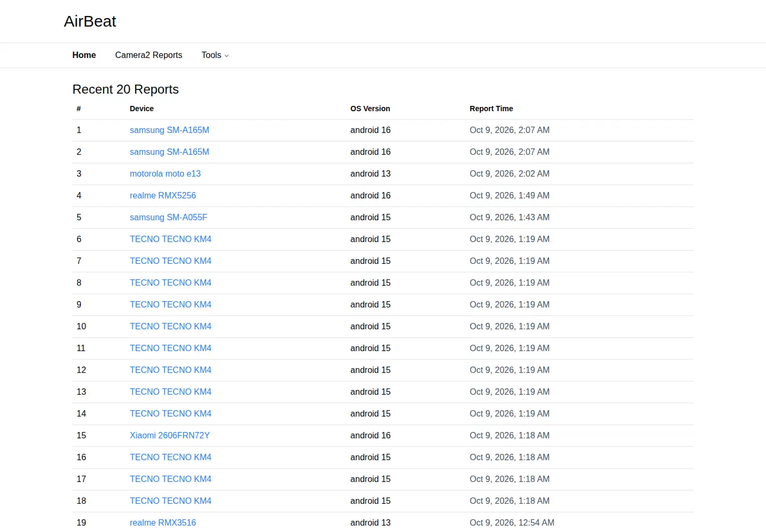Open the realme RMX3516 report
Screen dimensions: 766x532
(163, 523)
